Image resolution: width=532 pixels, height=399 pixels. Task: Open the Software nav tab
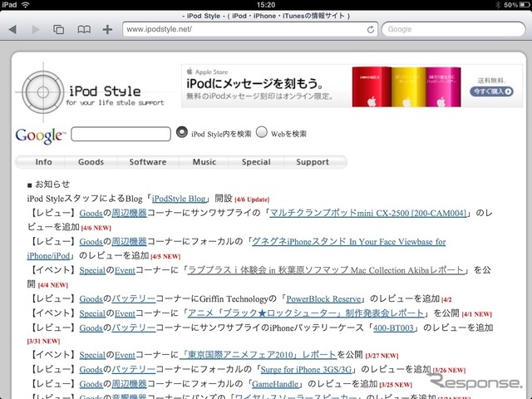(148, 162)
